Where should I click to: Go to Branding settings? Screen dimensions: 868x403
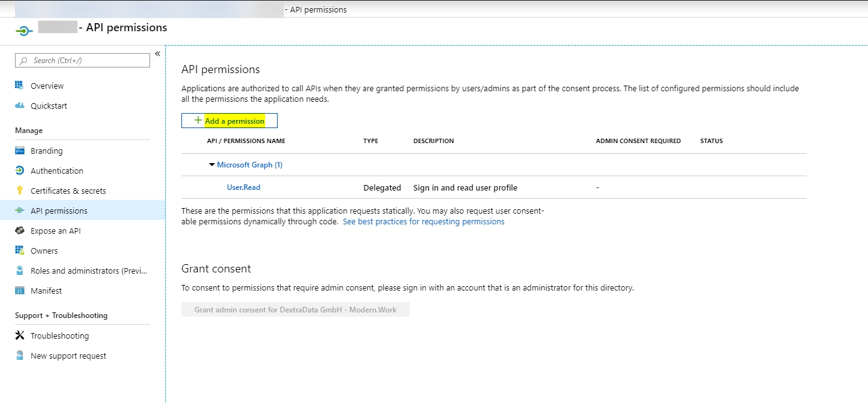coord(47,151)
